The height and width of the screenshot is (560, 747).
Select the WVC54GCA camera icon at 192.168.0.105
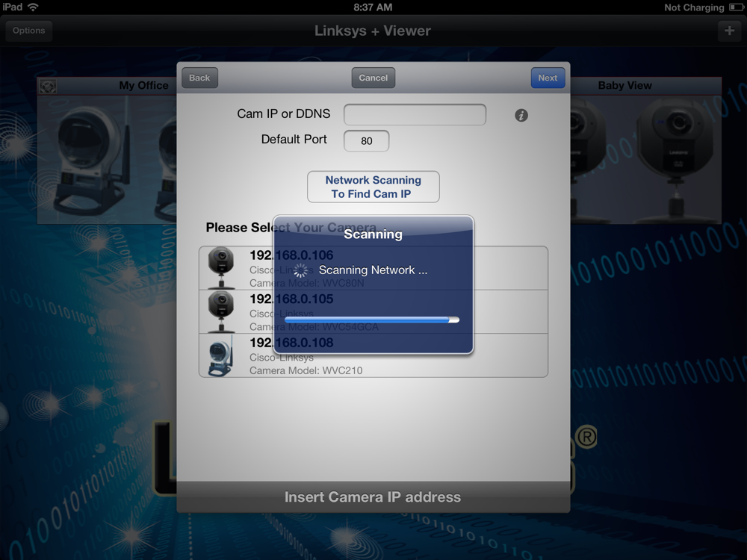pyautogui.click(x=221, y=311)
